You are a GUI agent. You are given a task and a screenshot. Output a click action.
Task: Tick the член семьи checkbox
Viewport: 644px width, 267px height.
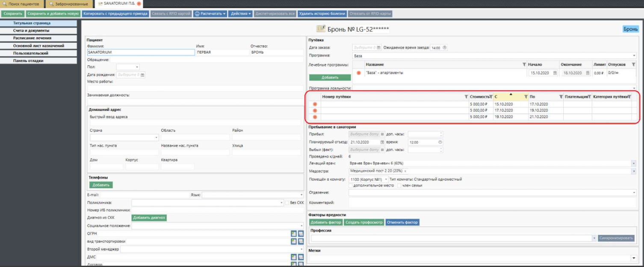(399, 185)
